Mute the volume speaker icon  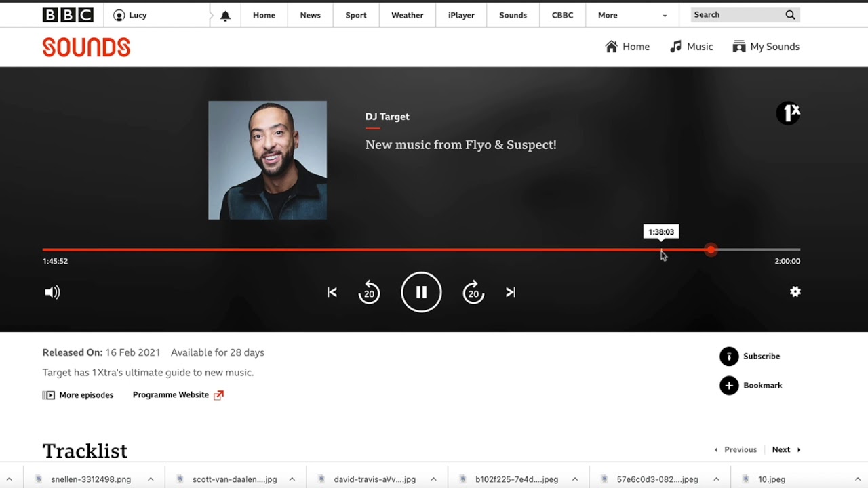(52, 292)
